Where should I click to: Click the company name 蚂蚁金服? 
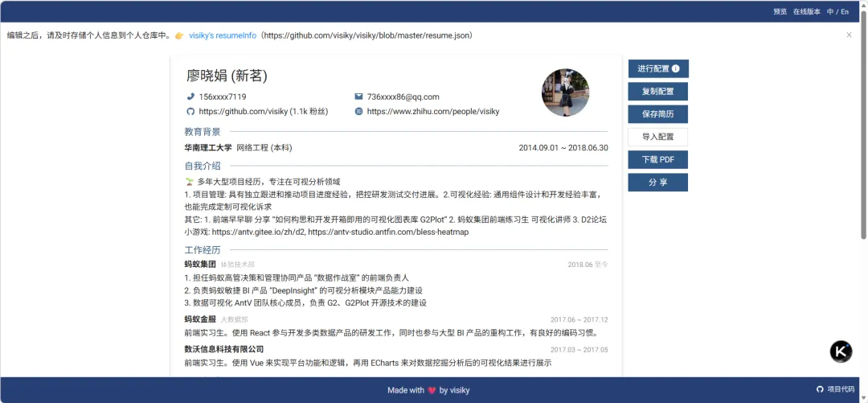[200, 319]
